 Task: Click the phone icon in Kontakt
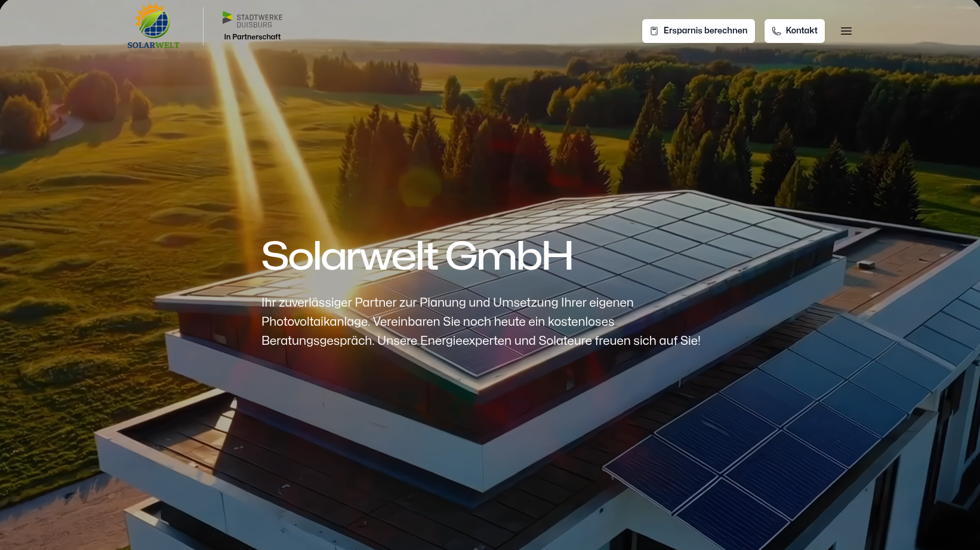pos(776,31)
